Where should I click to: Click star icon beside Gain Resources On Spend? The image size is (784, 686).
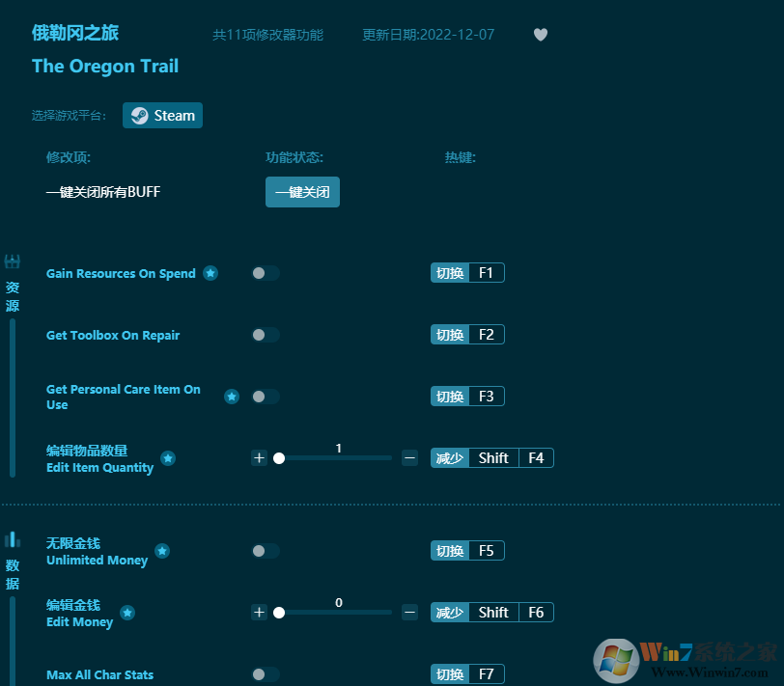click(210, 273)
